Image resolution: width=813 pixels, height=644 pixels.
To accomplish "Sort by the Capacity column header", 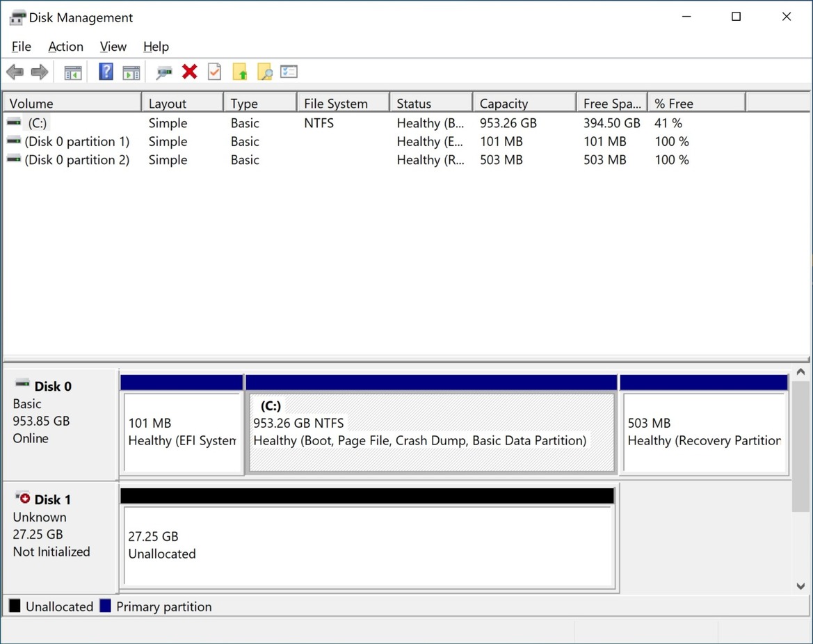I will click(x=524, y=103).
